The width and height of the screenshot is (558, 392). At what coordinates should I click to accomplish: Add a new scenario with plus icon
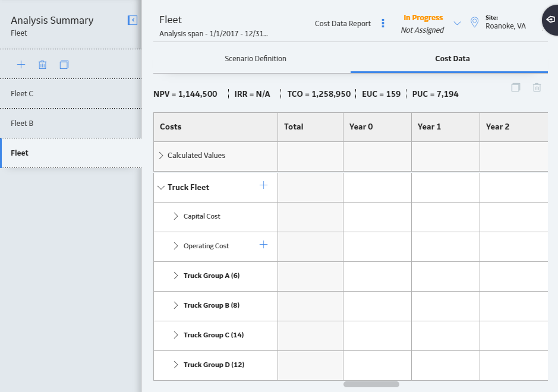coord(21,64)
